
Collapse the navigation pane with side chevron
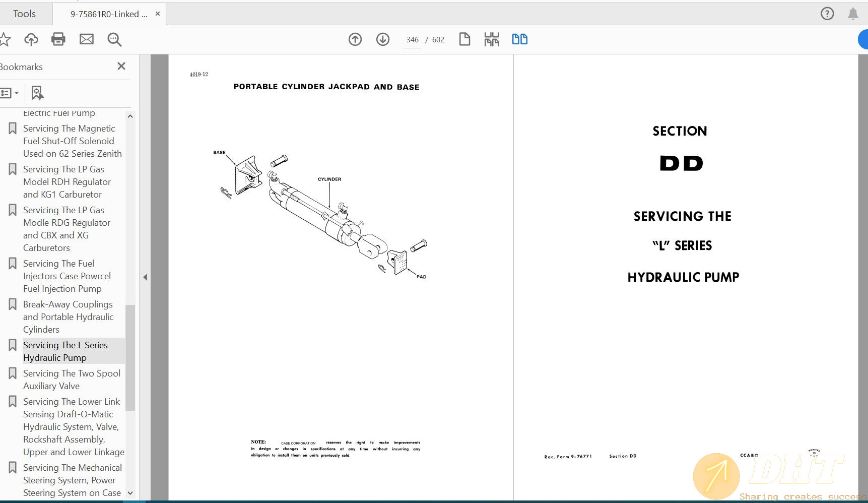pyautogui.click(x=145, y=277)
